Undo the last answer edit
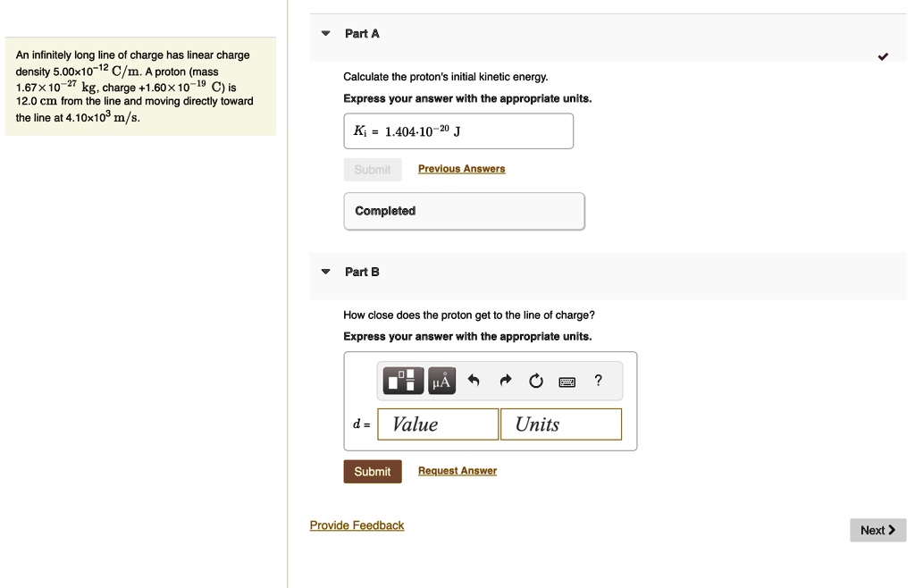Screen dimensions: 915x588 tap(474, 382)
